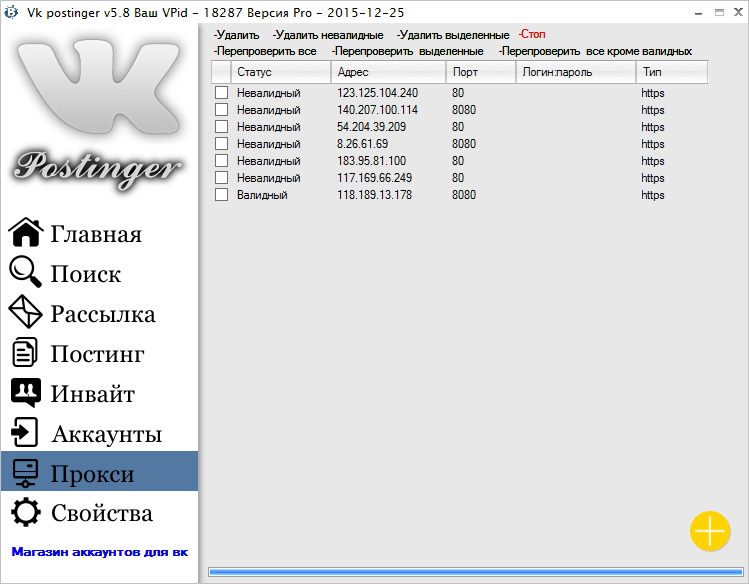Go to the Поиск section
The image size is (749, 584).
coord(86,274)
